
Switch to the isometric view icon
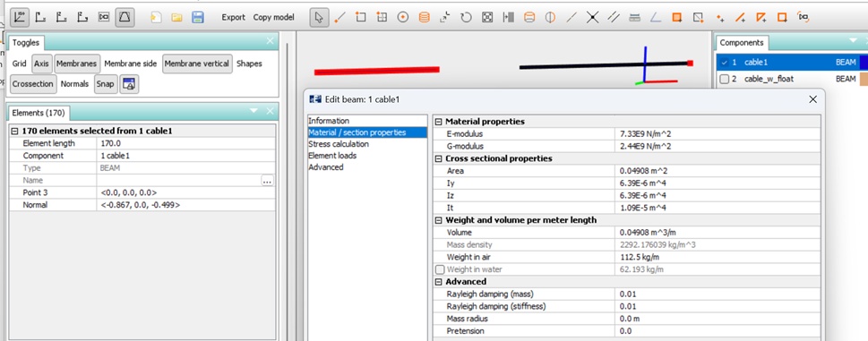[21, 17]
